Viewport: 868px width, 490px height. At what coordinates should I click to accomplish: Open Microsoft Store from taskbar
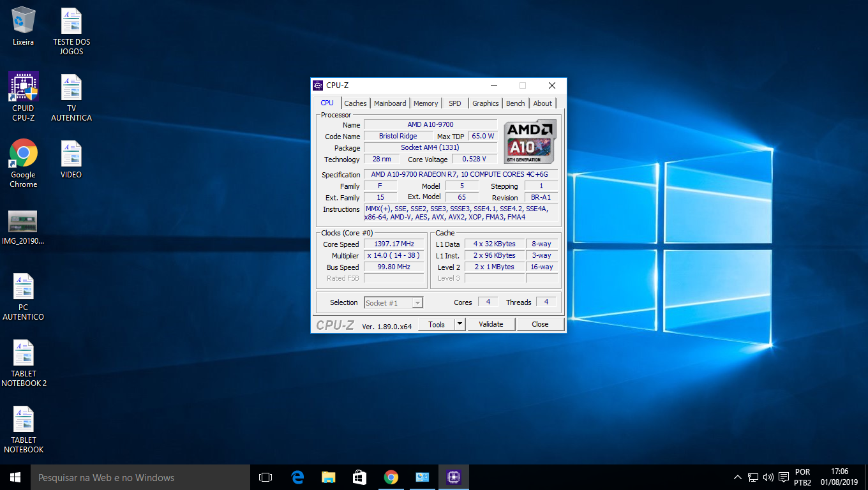[x=359, y=477]
